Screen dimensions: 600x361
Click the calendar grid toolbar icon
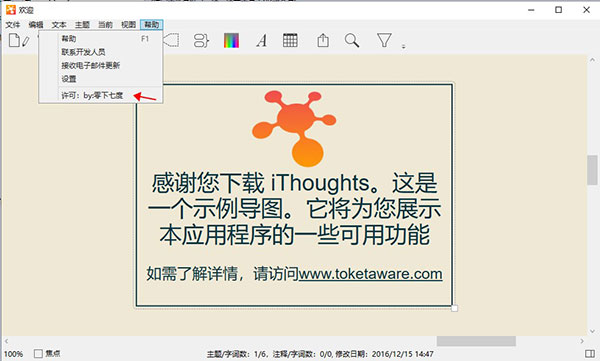(290, 40)
